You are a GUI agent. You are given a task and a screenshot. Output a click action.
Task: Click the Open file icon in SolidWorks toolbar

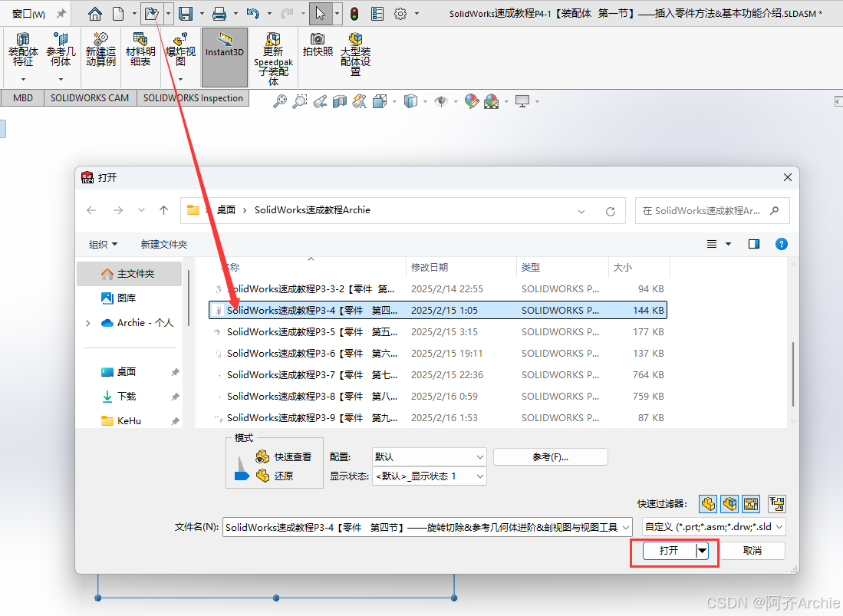[x=152, y=14]
